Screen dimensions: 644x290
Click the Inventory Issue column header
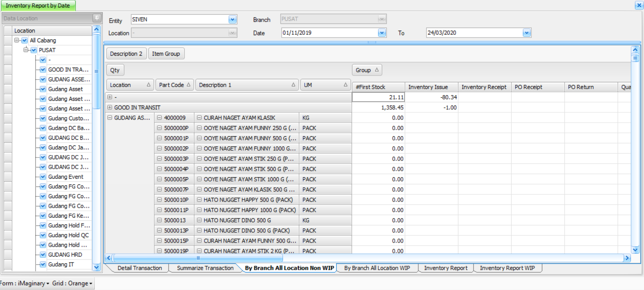click(x=431, y=87)
